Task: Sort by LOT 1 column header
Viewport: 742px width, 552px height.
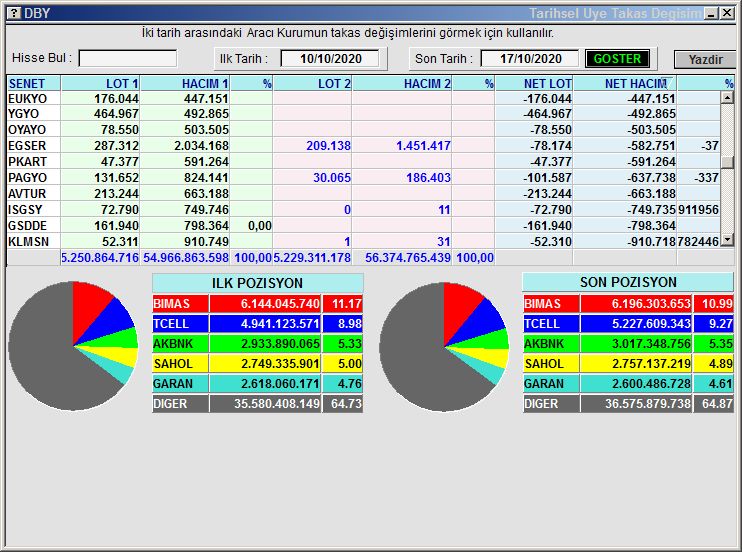Action: (100, 83)
